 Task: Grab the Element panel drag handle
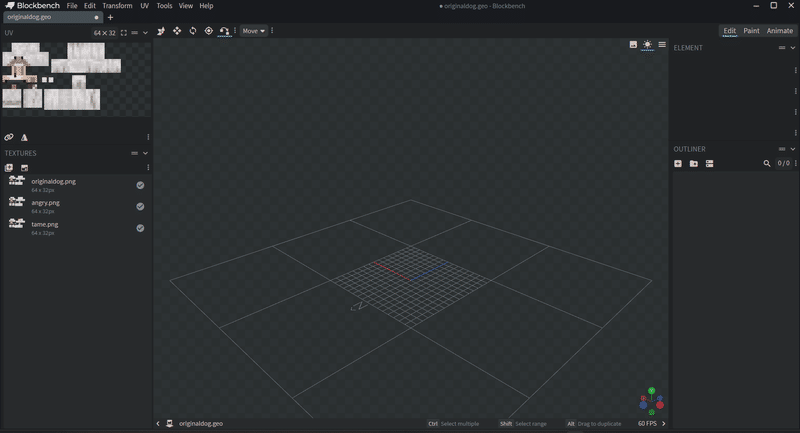782,48
